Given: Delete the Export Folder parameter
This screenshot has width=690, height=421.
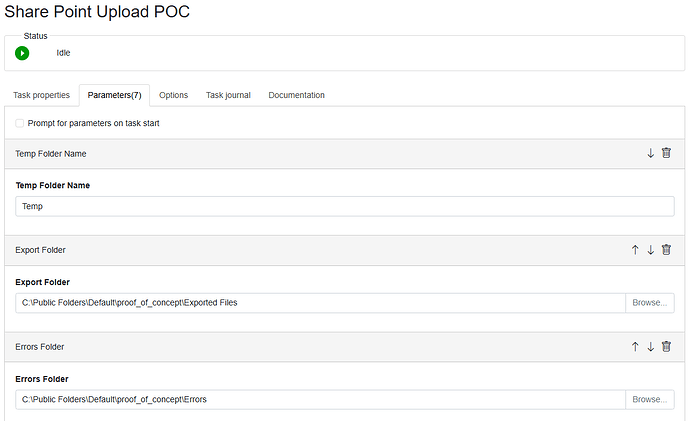Looking at the screenshot, I should 666,249.
